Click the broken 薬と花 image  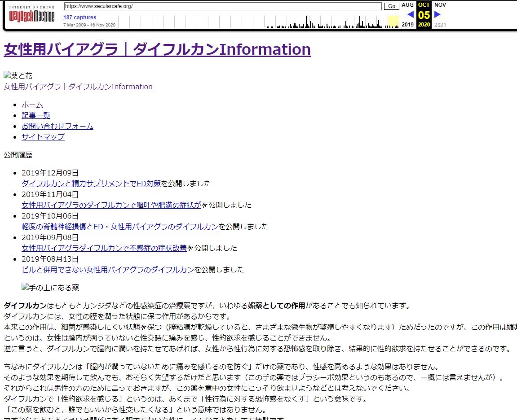tap(18, 76)
